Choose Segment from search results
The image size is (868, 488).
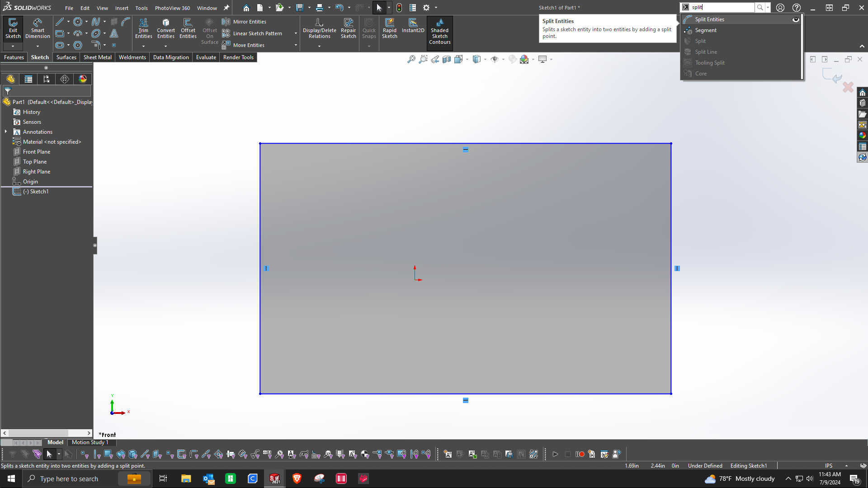[705, 30]
